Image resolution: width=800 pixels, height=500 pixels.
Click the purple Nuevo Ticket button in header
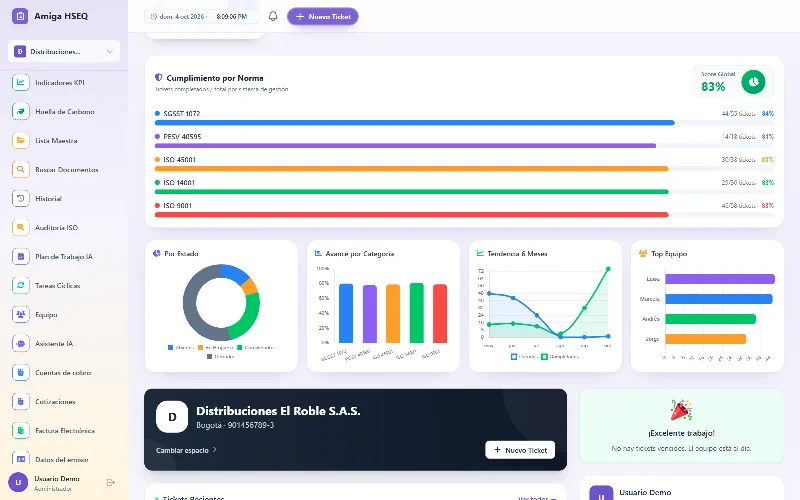[x=322, y=16]
